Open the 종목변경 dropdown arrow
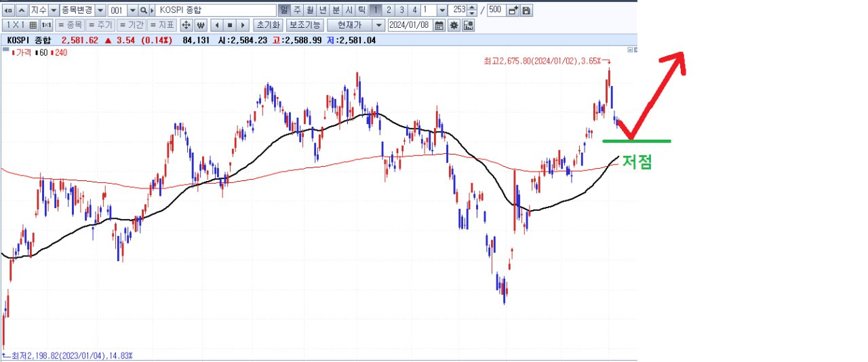Image resolution: width=868 pixels, height=362 pixels. [100, 10]
